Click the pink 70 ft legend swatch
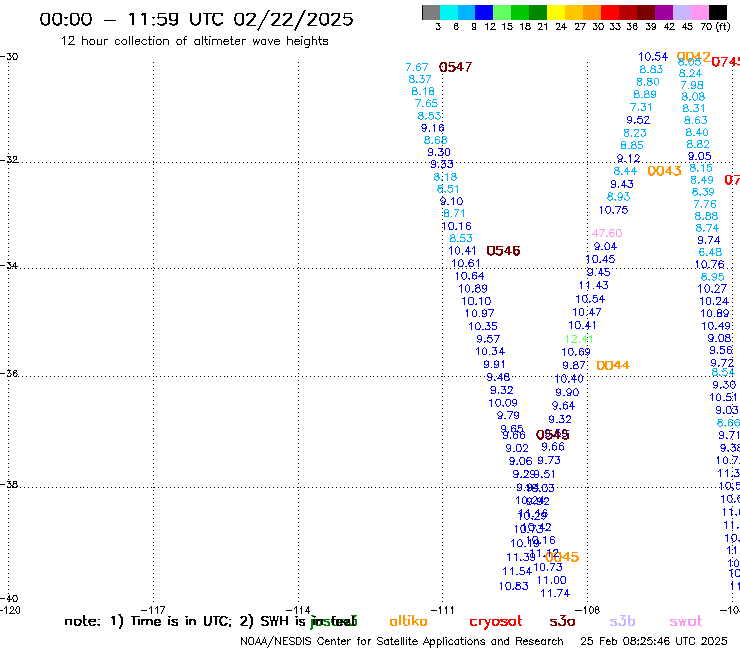 click(x=699, y=12)
